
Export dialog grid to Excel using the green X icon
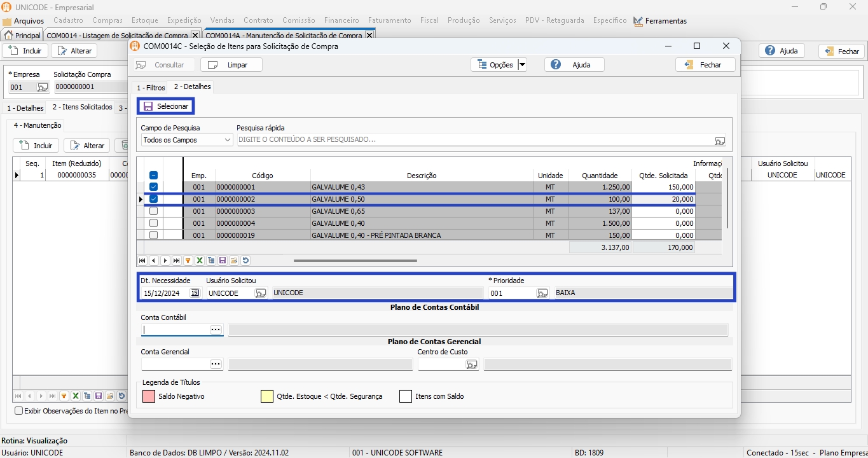tap(200, 261)
